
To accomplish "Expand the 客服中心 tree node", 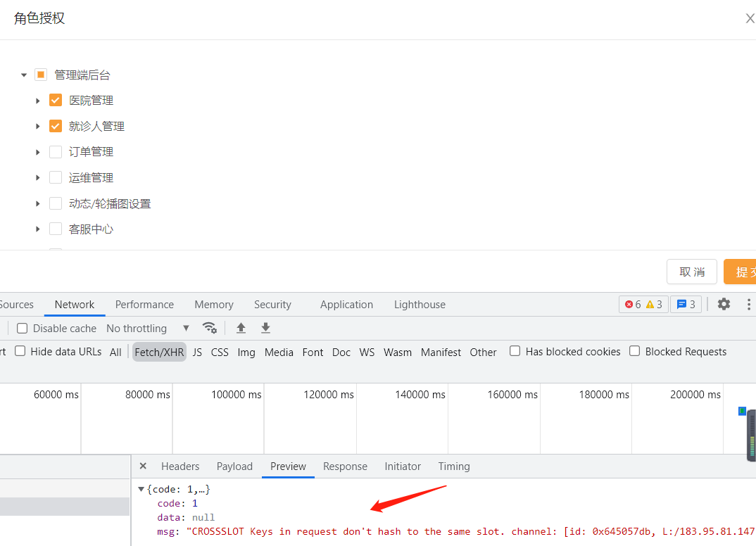I will click(37, 229).
